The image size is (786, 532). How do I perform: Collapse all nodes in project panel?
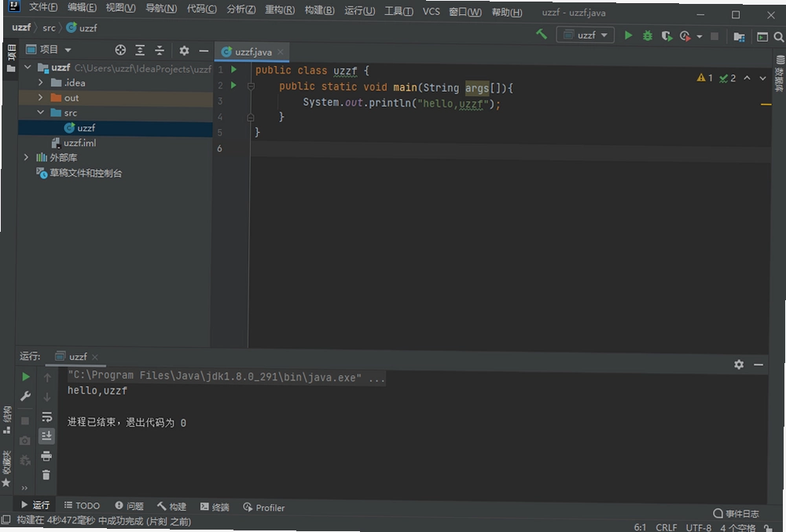coord(160,50)
